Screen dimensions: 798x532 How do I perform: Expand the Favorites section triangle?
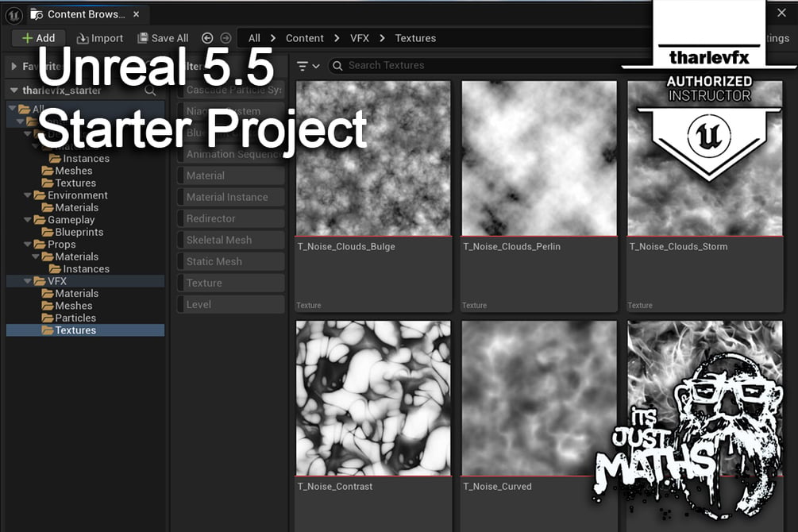click(x=13, y=66)
